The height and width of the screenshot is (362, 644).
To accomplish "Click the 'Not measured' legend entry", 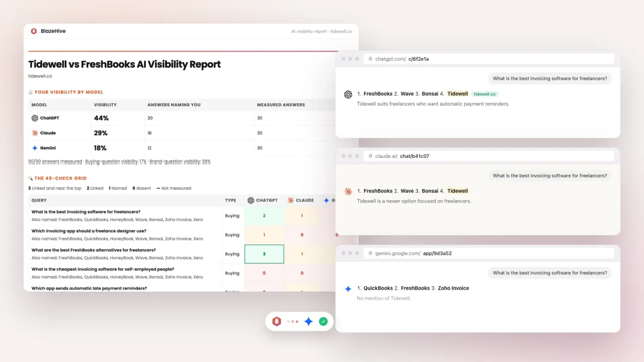I will click(174, 189).
